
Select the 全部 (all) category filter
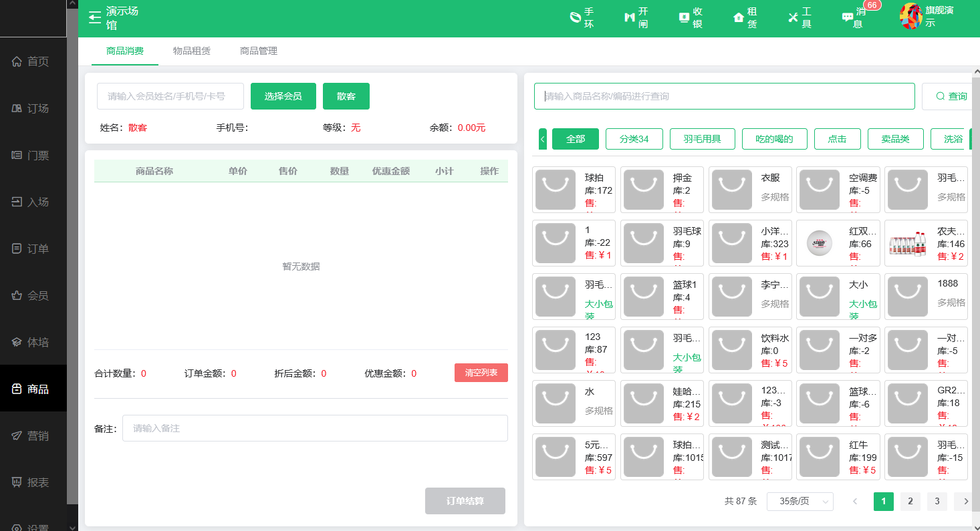[576, 139]
